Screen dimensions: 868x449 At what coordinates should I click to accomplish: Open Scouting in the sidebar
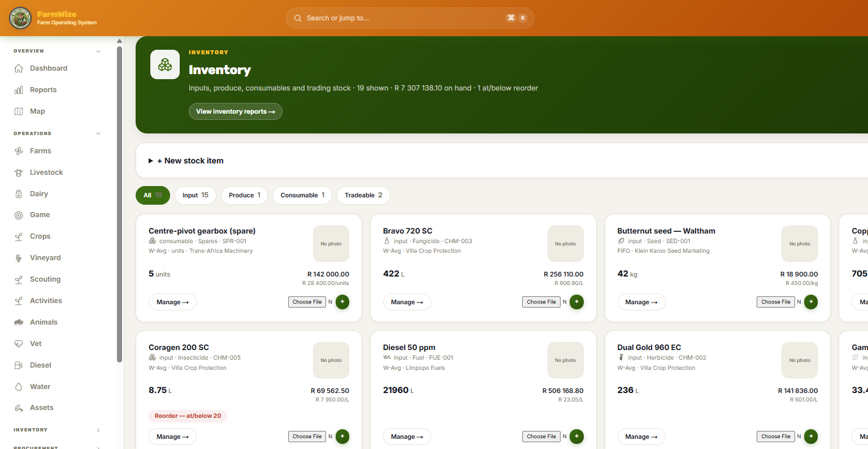(x=45, y=279)
